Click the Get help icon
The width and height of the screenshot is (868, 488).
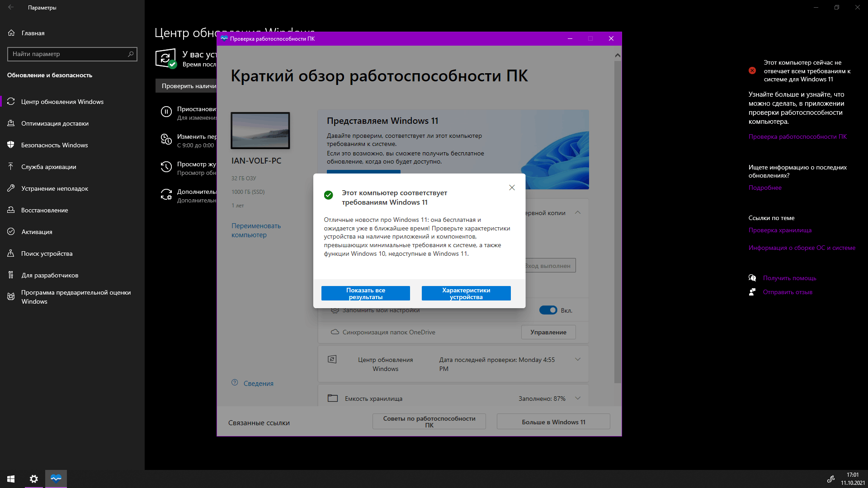pyautogui.click(x=752, y=278)
